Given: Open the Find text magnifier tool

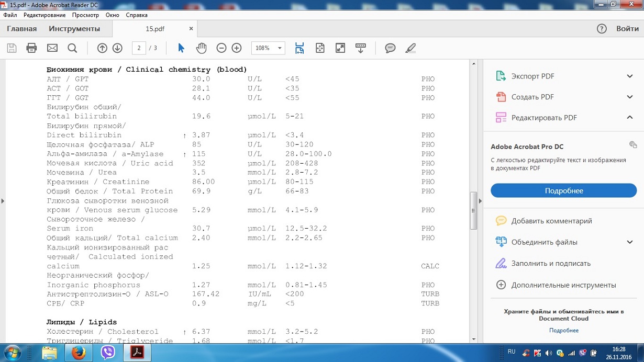Looking at the screenshot, I should pos(72,48).
